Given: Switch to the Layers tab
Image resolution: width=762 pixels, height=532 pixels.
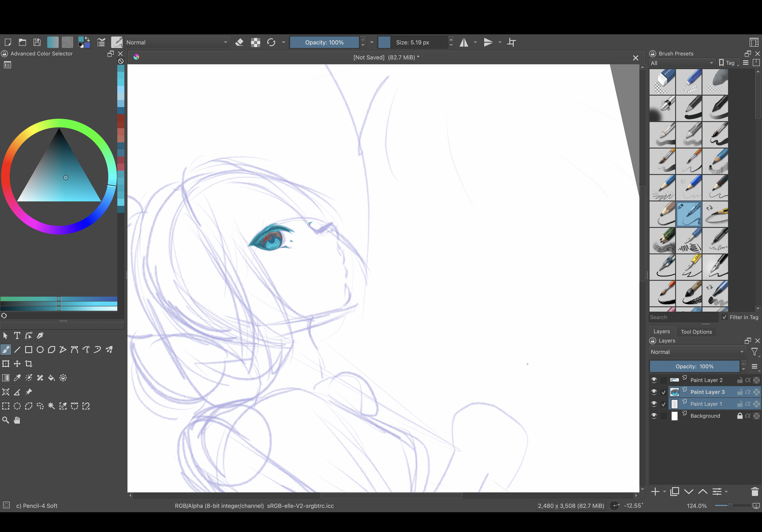Looking at the screenshot, I should (661, 332).
